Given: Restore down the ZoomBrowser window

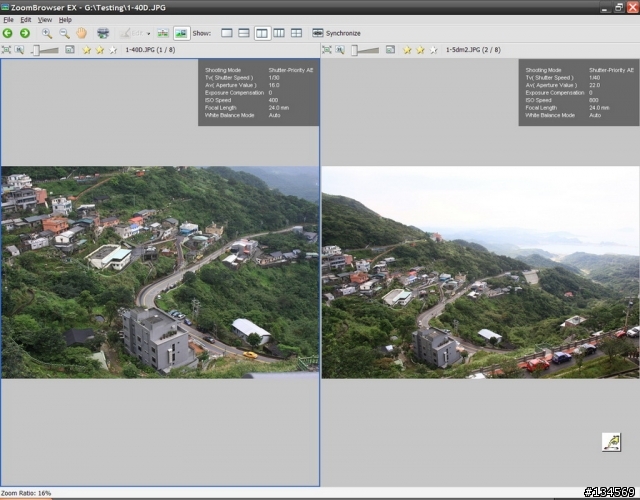Looking at the screenshot, I should pos(619,7).
